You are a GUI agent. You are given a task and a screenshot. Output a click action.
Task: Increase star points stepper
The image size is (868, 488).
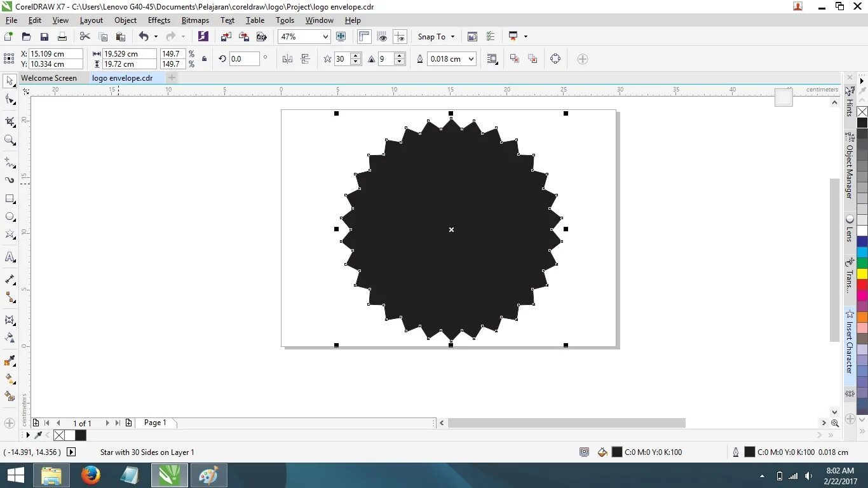[356, 56]
